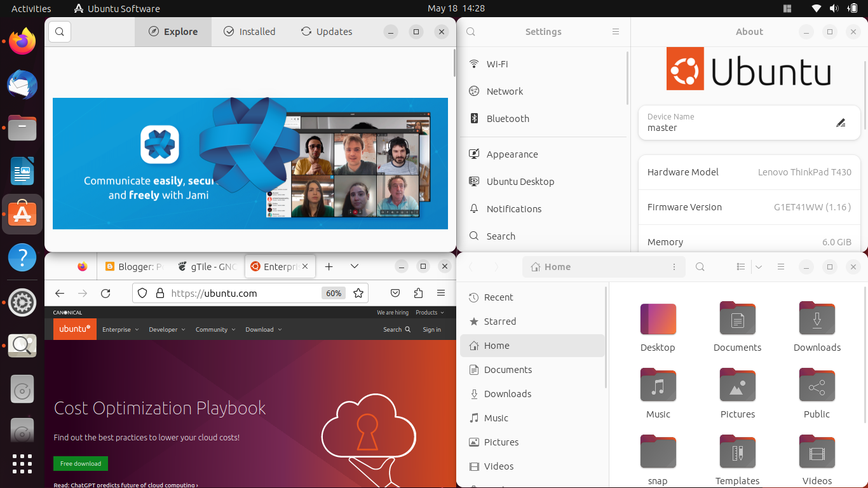
Task: Open Notifications settings panel
Action: point(543,209)
